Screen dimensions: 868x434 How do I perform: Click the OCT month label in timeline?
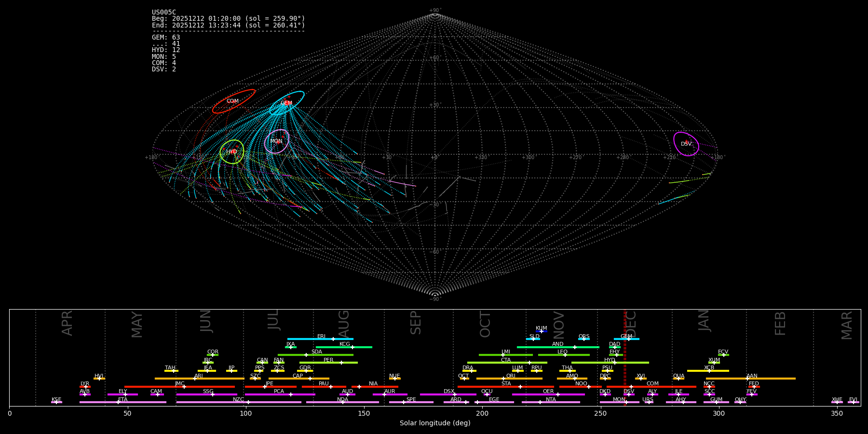tap(485, 325)
